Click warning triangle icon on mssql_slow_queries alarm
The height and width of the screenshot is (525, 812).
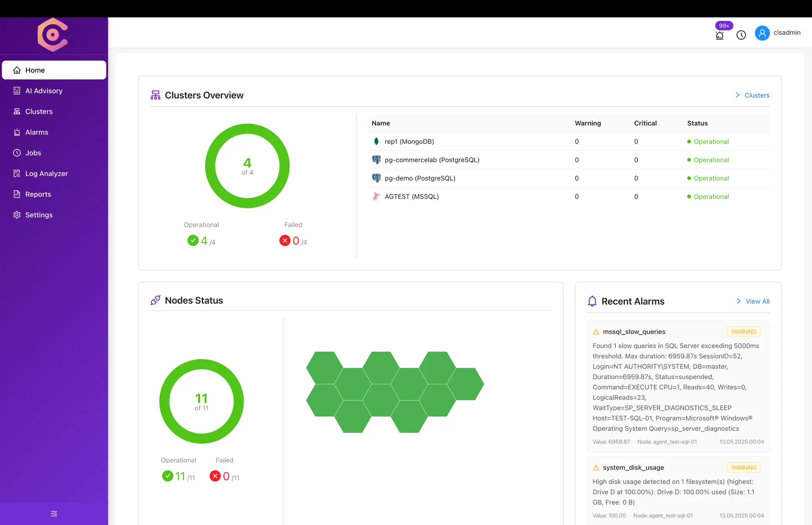pos(596,332)
